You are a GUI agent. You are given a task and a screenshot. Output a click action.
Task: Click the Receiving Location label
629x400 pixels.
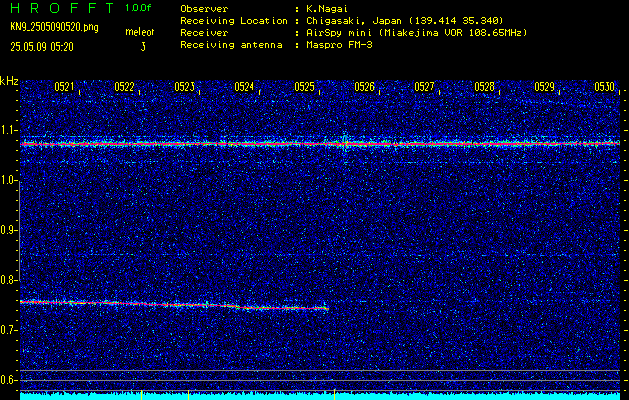click(x=234, y=21)
